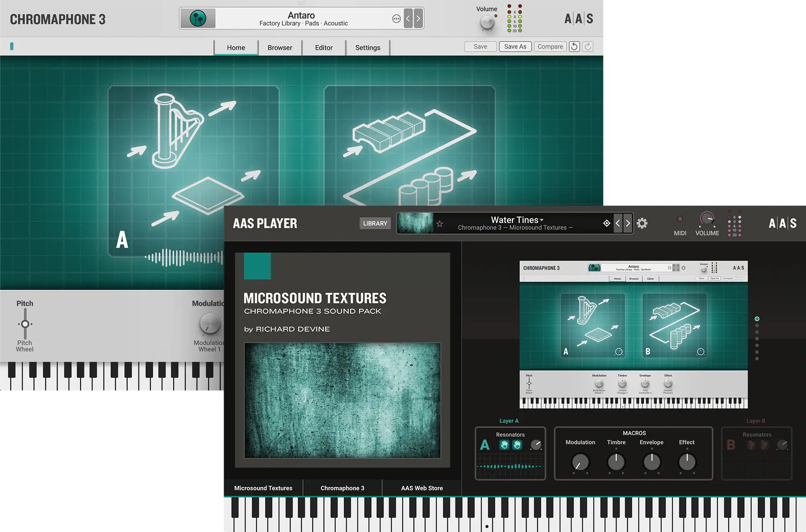Open preset options ellipsis menu in Chromaphone 3
The image size is (806, 532).
[397, 19]
